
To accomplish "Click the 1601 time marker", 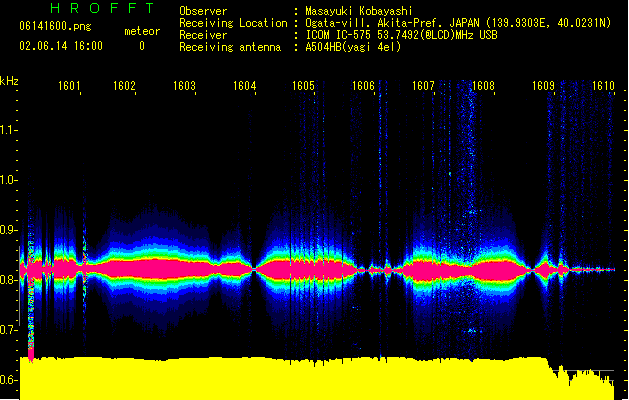I will pyautogui.click(x=69, y=85).
